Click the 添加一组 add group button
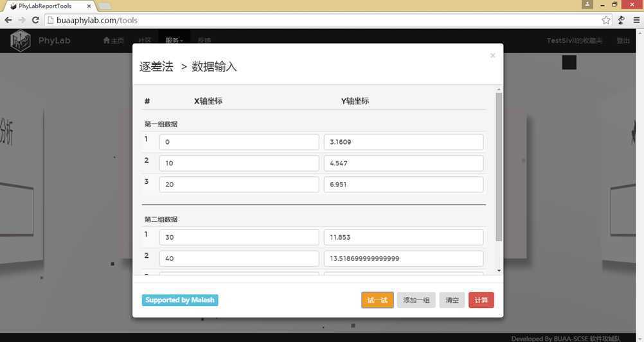The width and height of the screenshot is (644, 342). pos(416,300)
